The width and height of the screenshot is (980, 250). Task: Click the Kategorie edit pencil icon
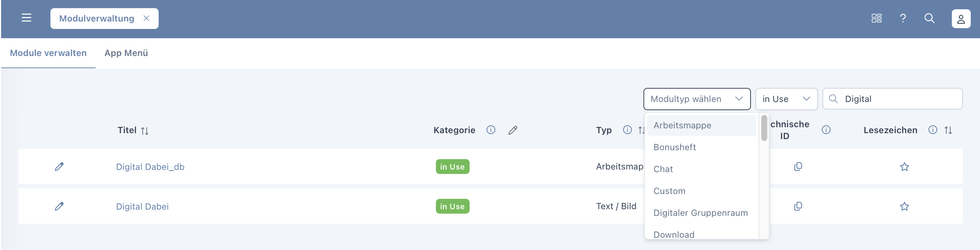coord(513,130)
